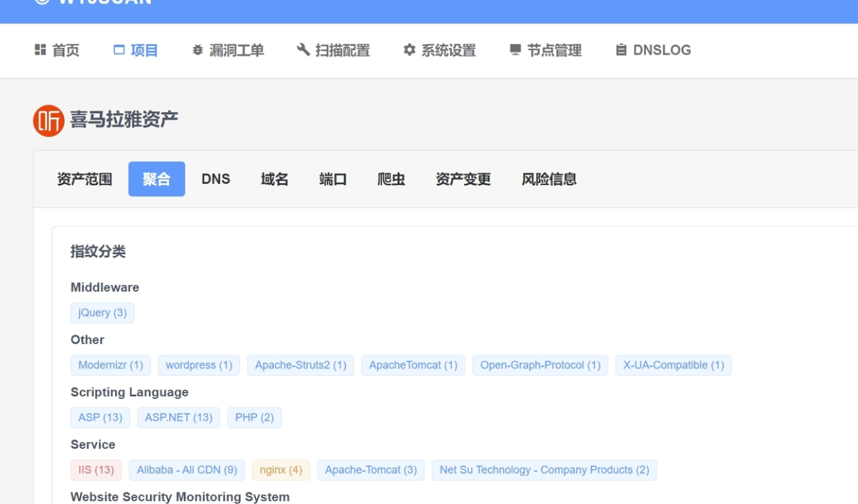The height and width of the screenshot is (504, 858).
Task: Click the Scripting Language category label
Action: (x=129, y=392)
